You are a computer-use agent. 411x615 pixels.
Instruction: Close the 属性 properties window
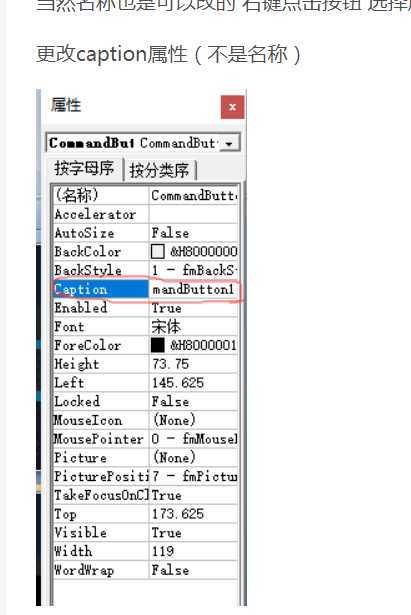click(x=232, y=107)
